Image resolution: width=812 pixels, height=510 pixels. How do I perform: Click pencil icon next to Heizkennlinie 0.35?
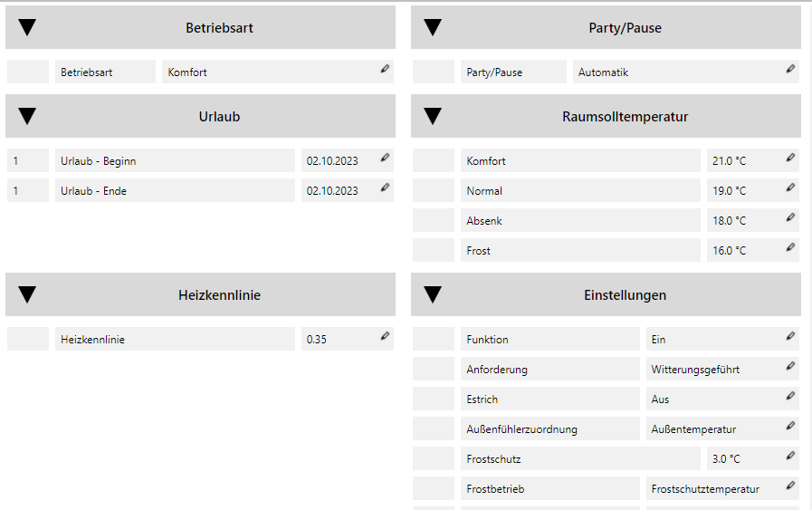coord(385,336)
